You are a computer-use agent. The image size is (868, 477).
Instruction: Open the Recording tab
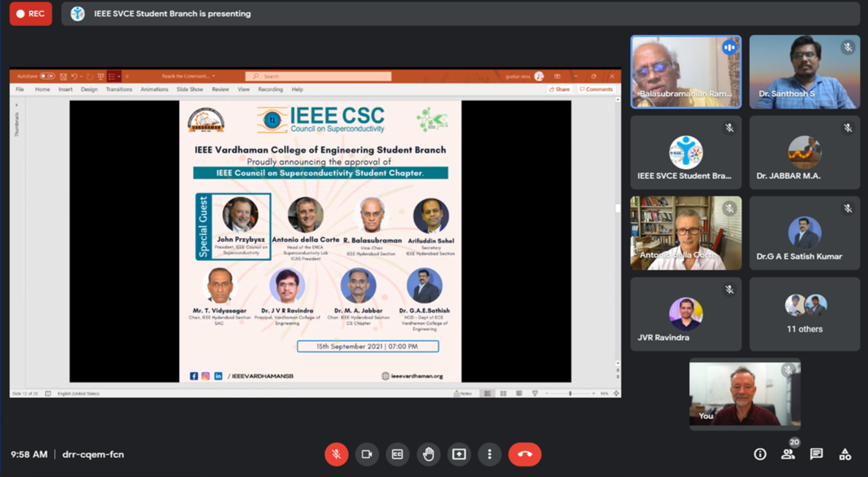click(270, 89)
